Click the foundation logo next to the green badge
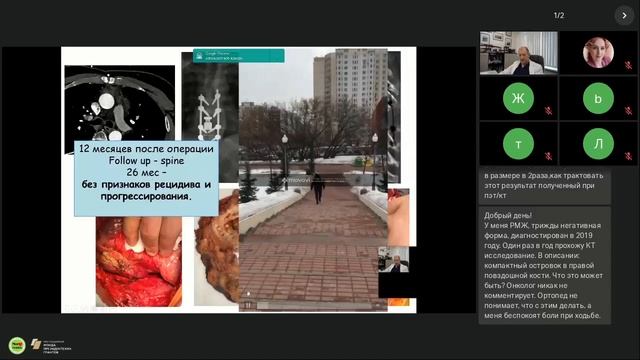This screenshot has height=360, width=640. click(x=51, y=346)
